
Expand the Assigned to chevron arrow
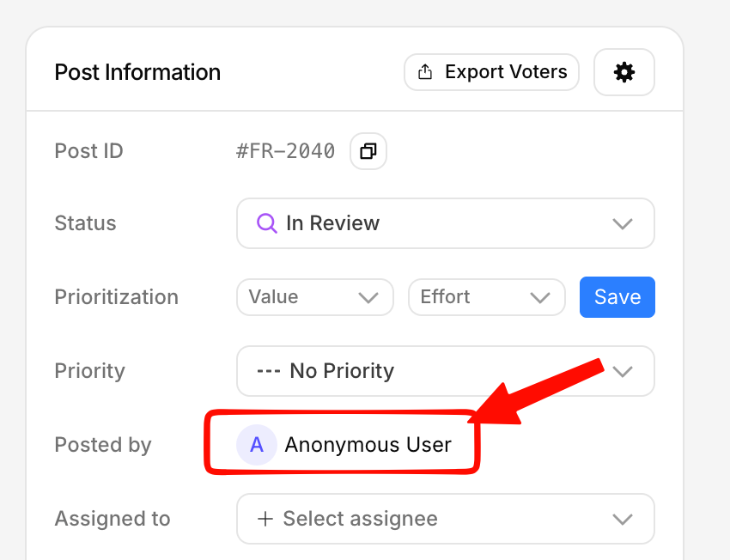[x=622, y=519]
